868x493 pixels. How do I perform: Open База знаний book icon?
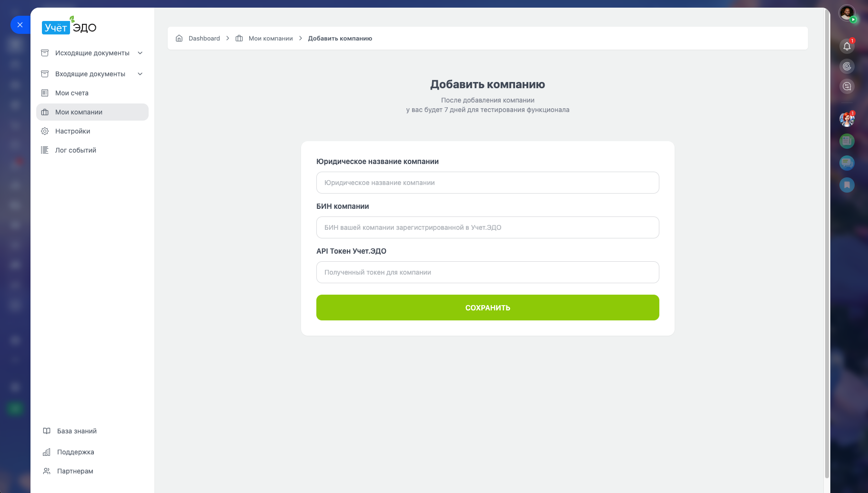coord(47,431)
